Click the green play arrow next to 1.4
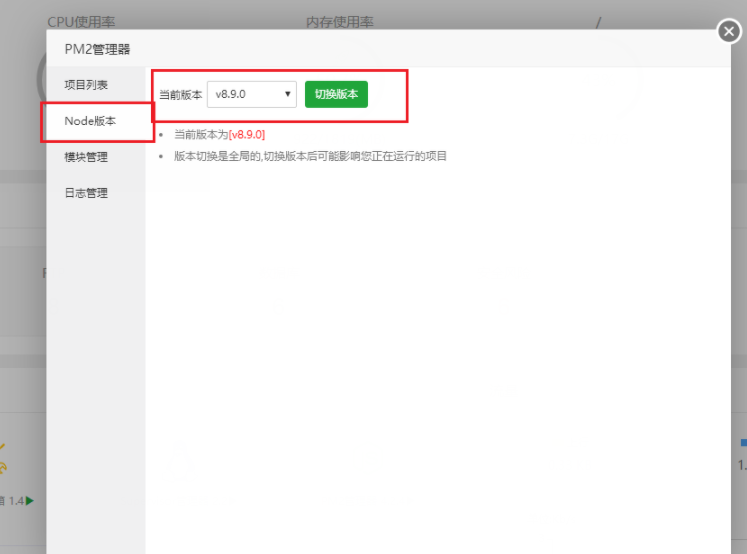 30,501
